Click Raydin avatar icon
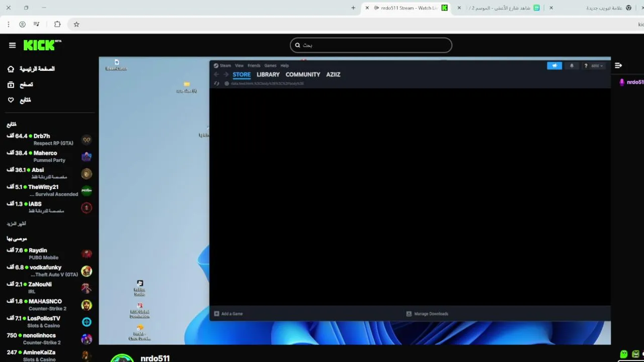This screenshot has height=362, width=644. point(87,254)
